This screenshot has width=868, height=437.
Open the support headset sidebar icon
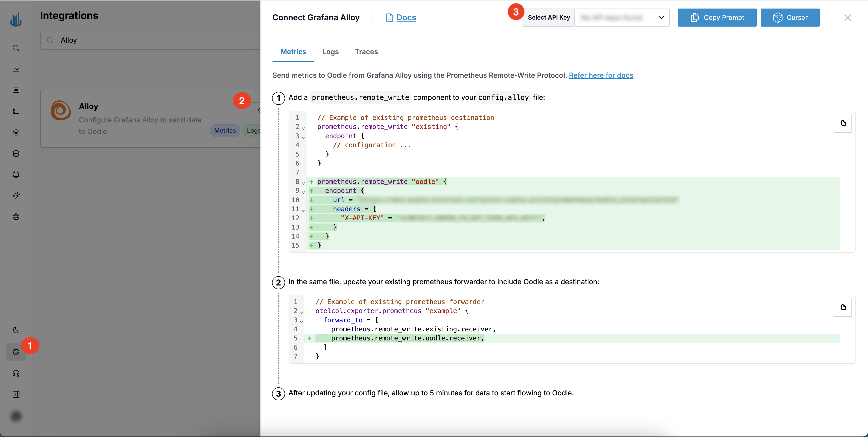coord(16,373)
